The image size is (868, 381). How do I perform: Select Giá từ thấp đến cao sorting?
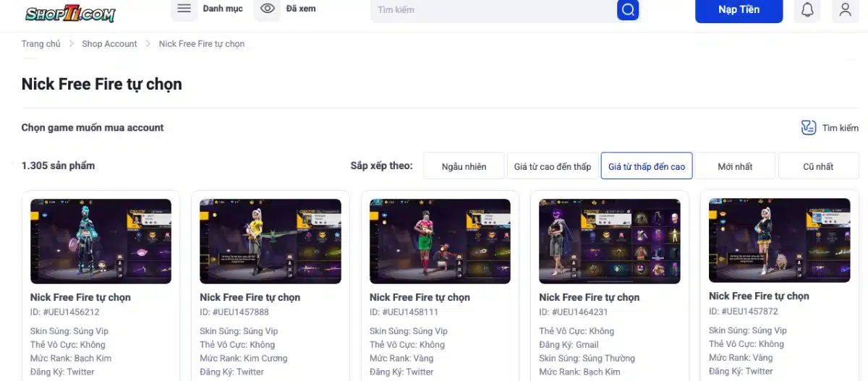(x=647, y=166)
